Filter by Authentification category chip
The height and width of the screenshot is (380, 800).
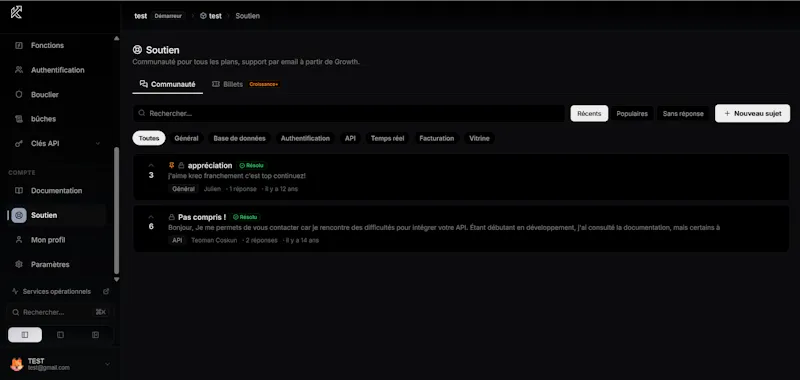(x=305, y=138)
